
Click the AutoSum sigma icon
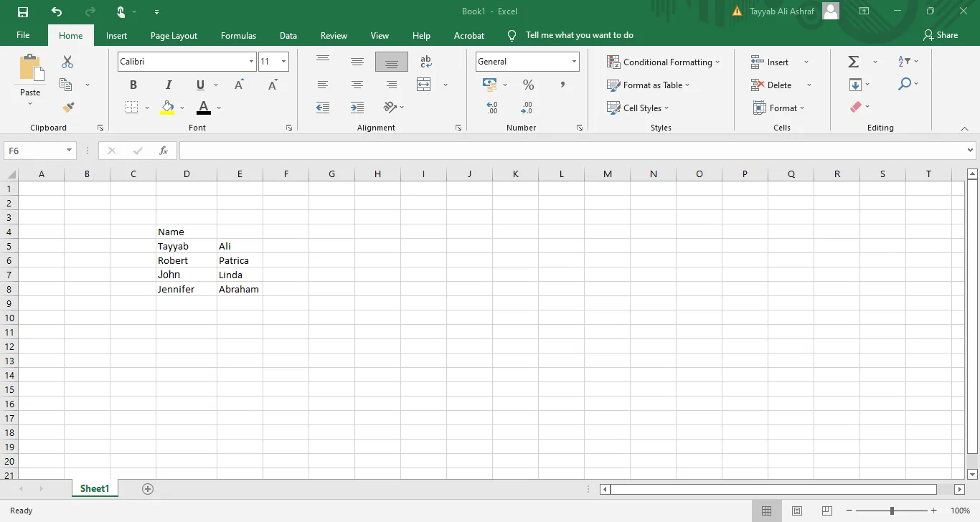[x=854, y=62]
